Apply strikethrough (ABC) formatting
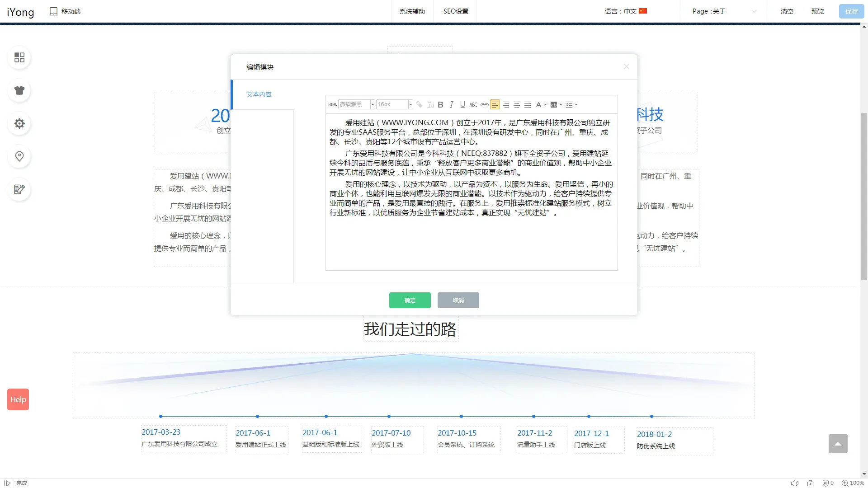This screenshot has width=868, height=488. click(x=473, y=104)
